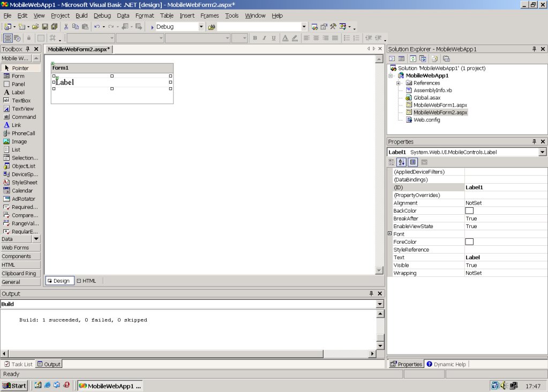548x392 pixels.
Task: Select the AdRotator control in Toolbox
Action: [21, 199]
